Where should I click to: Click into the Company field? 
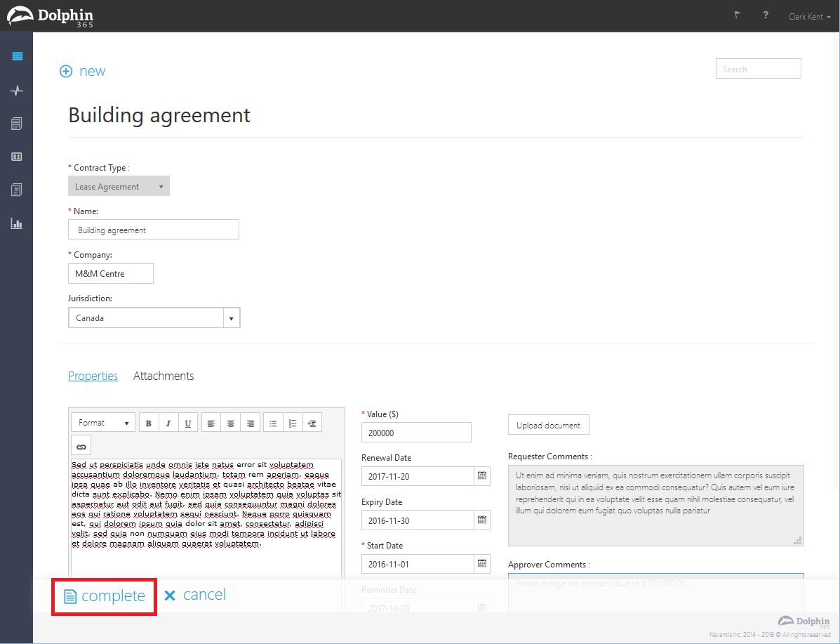click(x=111, y=273)
